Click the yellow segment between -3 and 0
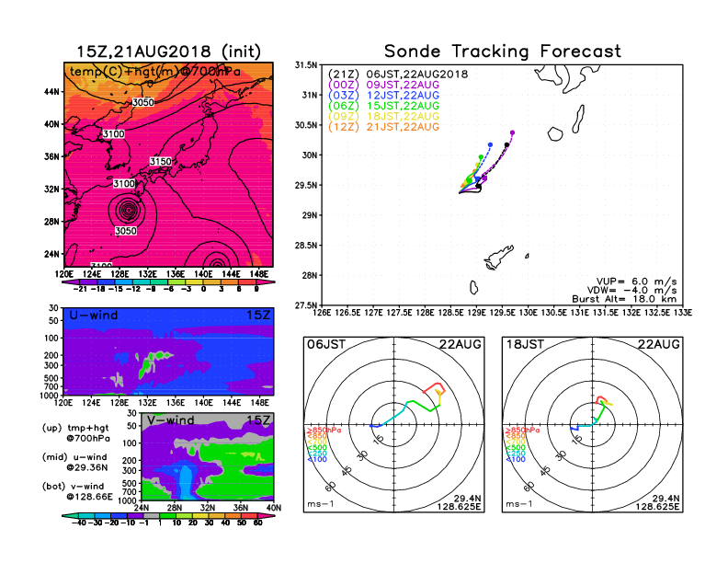This screenshot has width=728, height=563. [x=194, y=281]
